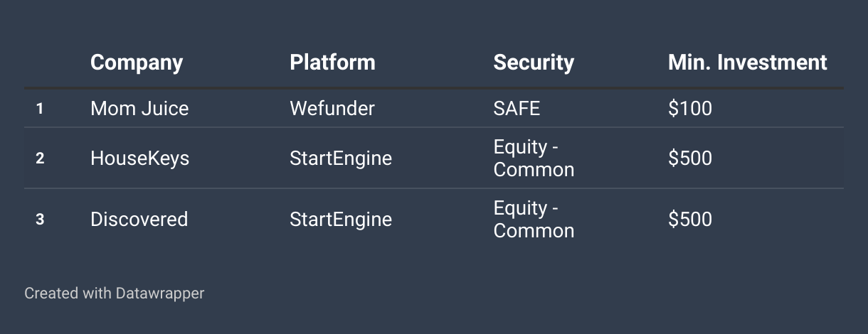Click the Wefunder platform cell

(x=332, y=108)
